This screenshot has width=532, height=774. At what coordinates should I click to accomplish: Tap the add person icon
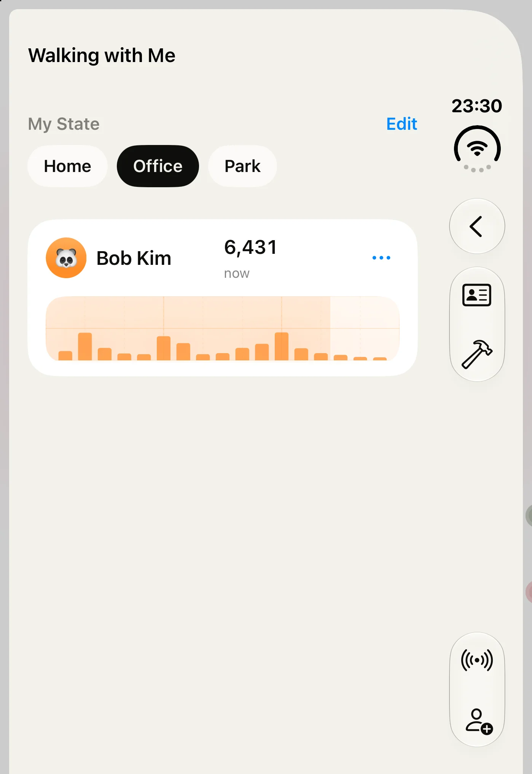click(x=479, y=721)
